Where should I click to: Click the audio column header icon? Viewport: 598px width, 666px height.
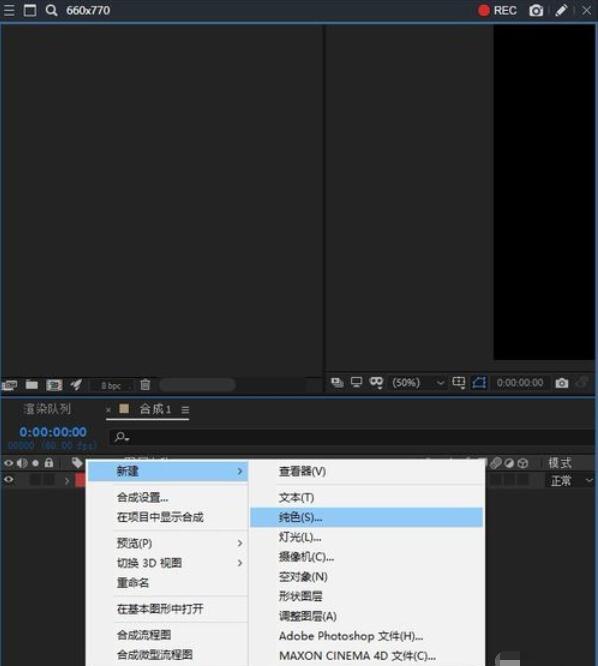pyautogui.click(x=22, y=463)
